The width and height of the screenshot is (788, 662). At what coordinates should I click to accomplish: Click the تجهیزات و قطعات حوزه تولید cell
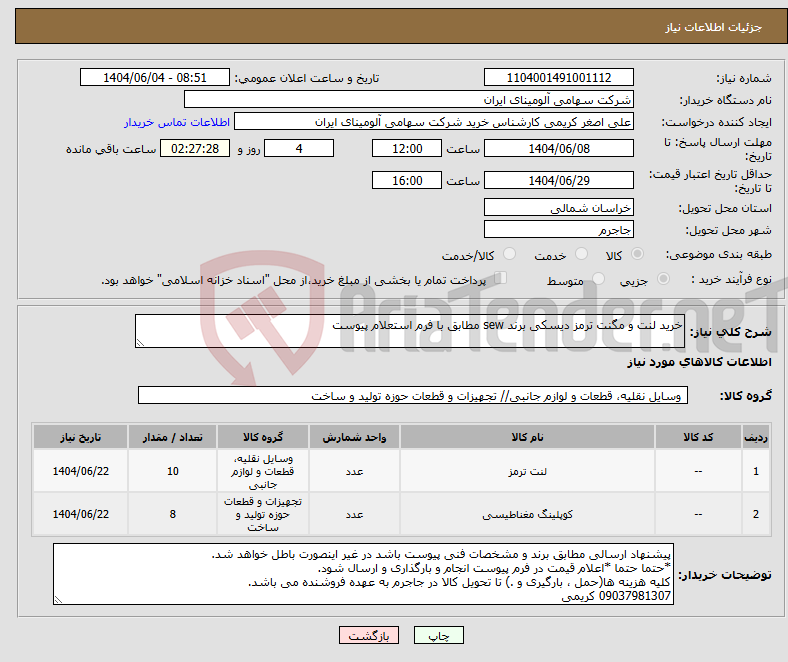click(263, 514)
